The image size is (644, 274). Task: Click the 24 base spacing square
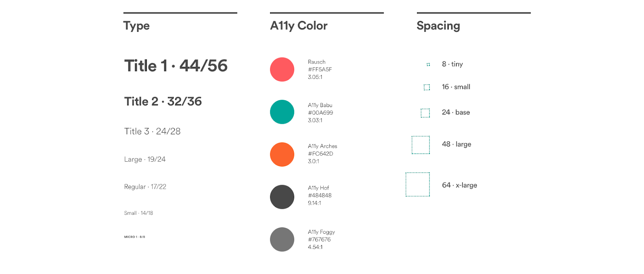[425, 113]
